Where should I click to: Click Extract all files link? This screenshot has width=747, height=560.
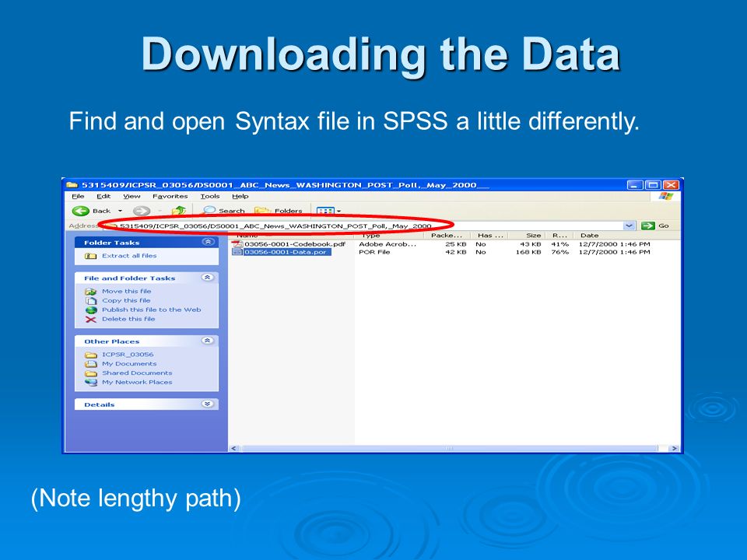click(x=129, y=256)
